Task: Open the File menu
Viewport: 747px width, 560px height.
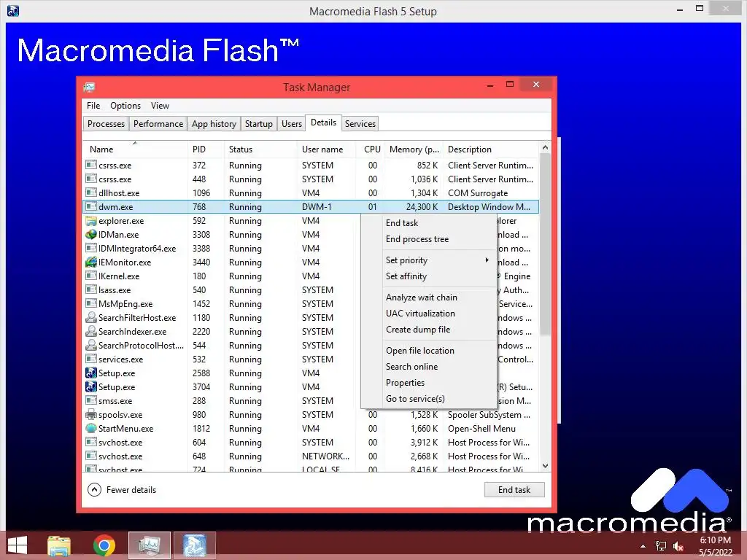Action: [x=93, y=106]
